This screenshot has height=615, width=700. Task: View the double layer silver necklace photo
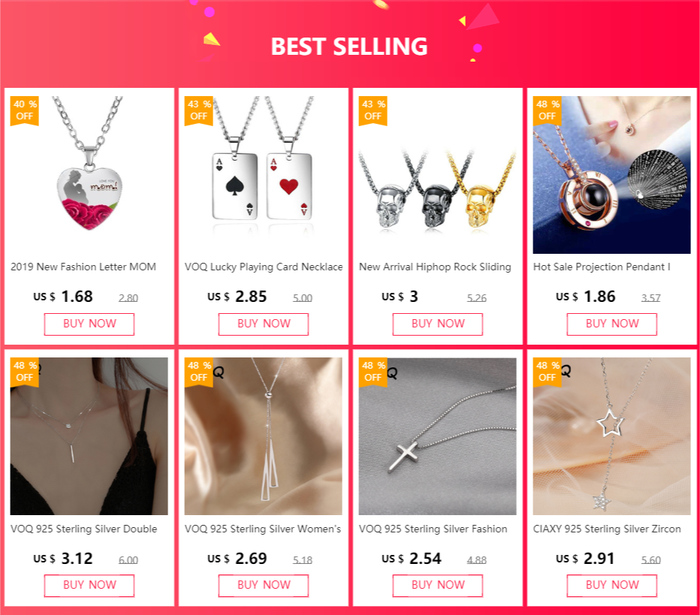(x=89, y=436)
